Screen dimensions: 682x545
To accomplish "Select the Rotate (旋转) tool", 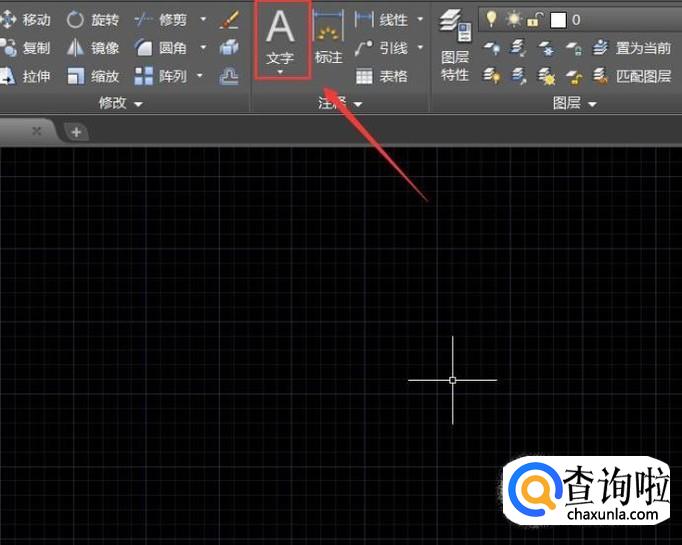I will [x=92, y=20].
